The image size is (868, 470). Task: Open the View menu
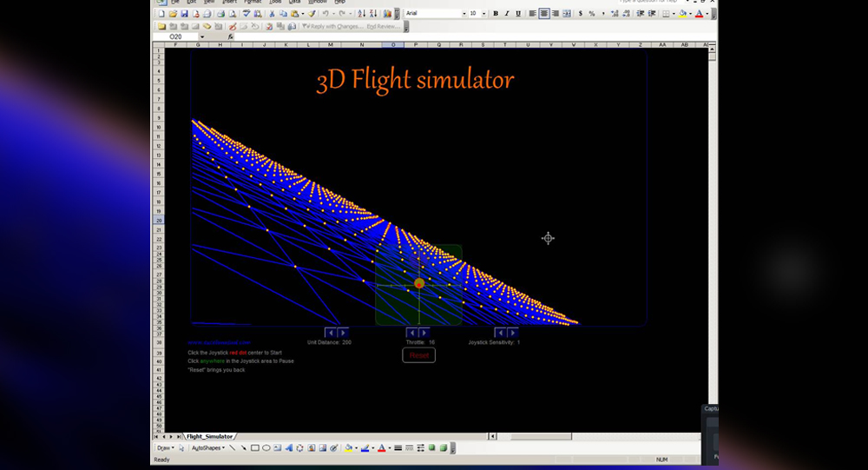coord(209,2)
